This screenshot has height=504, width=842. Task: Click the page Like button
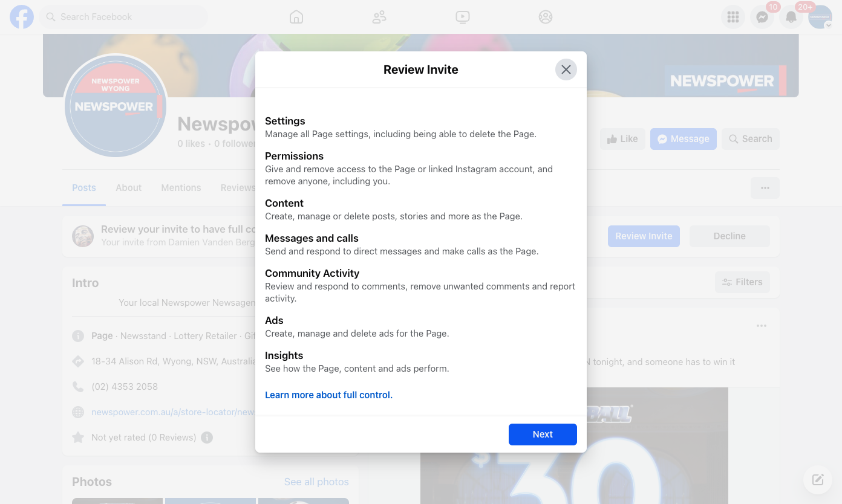point(623,139)
